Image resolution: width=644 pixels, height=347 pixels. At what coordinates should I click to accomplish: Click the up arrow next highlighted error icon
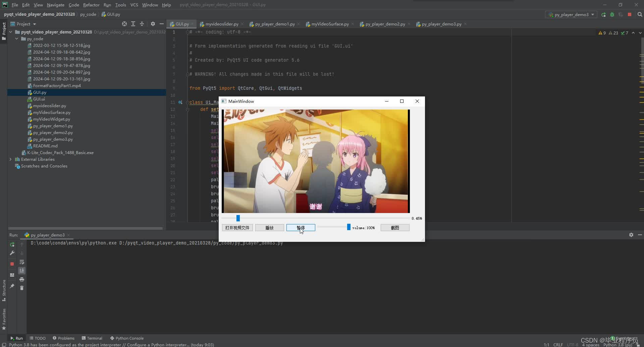pyautogui.click(x=633, y=33)
